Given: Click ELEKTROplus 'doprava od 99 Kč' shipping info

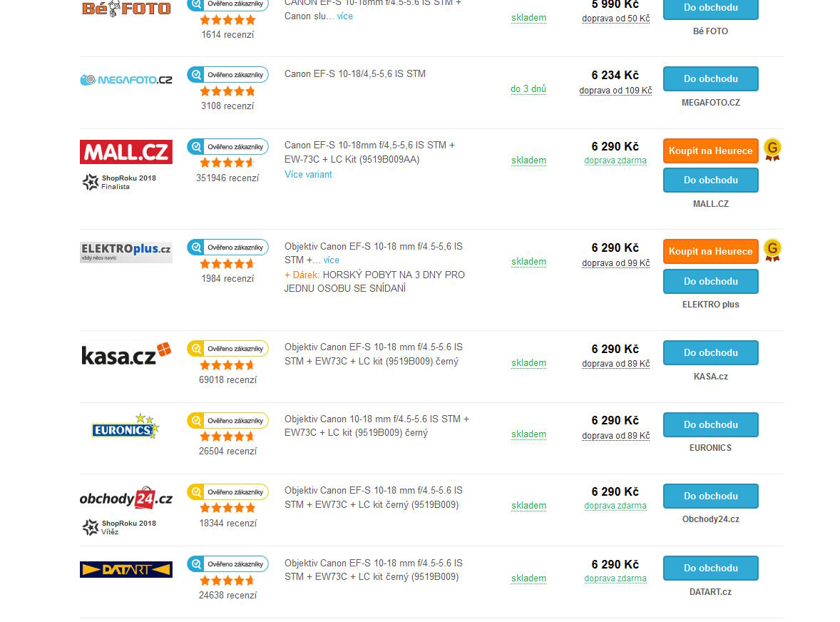Looking at the screenshot, I should (x=616, y=263).
